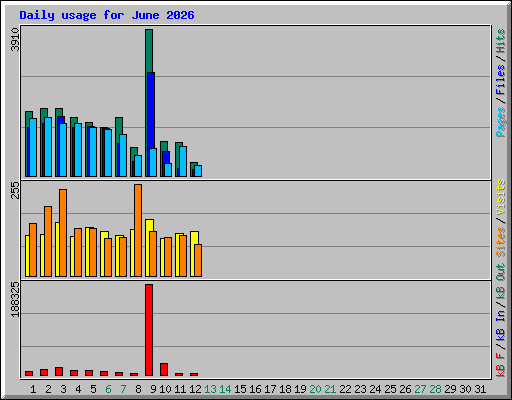Click day 15 on the x-axis
Viewport: 512px width, 400px height.
point(240,389)
